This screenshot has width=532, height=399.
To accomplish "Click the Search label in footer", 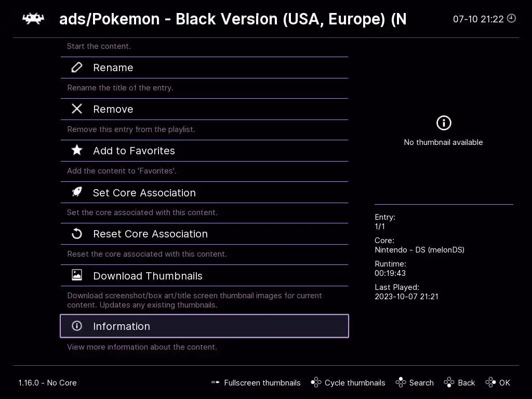I will point(421,383).
